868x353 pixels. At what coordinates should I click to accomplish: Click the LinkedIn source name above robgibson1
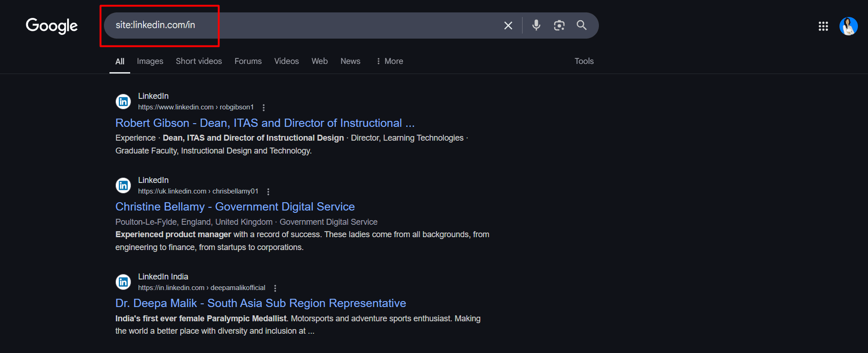pyautogui.click(x=153, y=96)
